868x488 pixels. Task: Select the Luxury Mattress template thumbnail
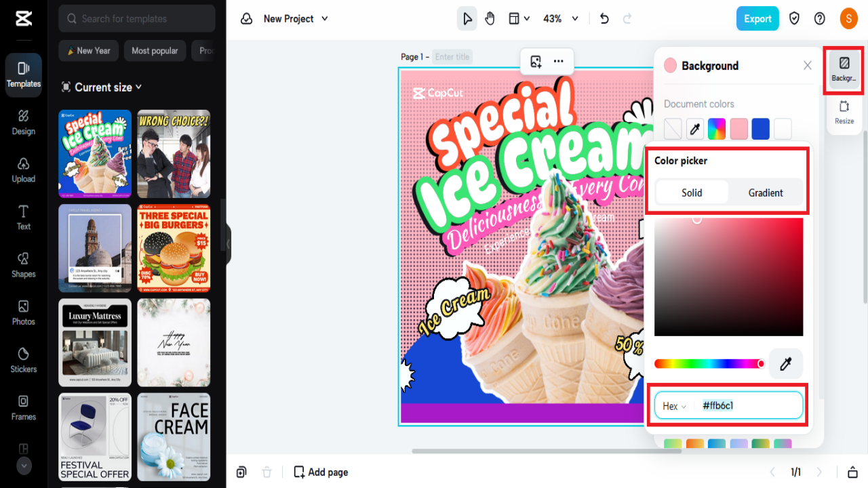(95, 343)
